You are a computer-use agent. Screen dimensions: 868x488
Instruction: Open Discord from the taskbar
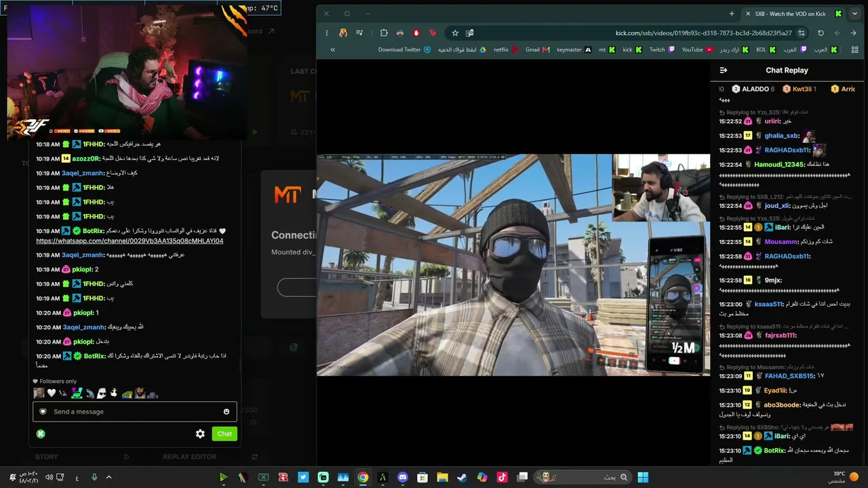pyautogui.click(x=403, y=477)
